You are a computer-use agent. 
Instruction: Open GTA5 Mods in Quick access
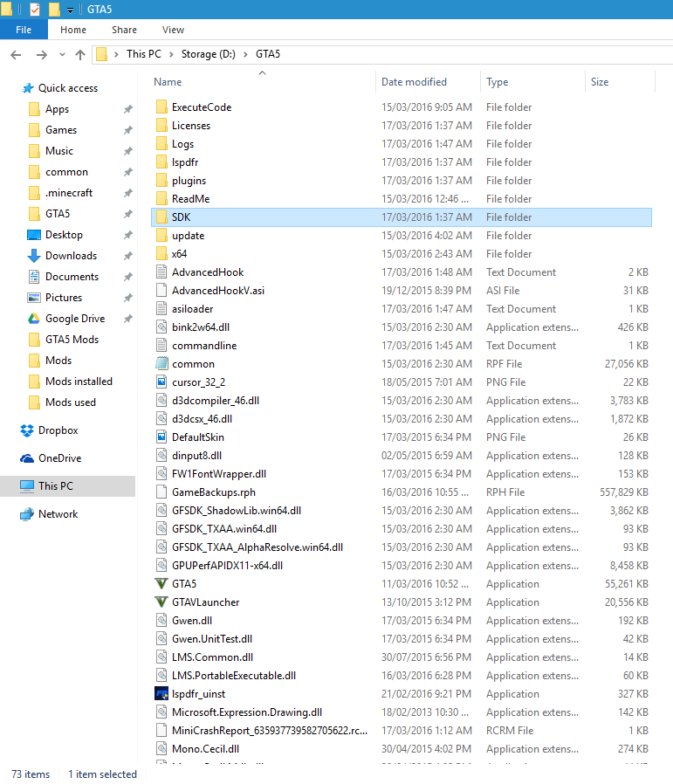(x=72, y=340)
